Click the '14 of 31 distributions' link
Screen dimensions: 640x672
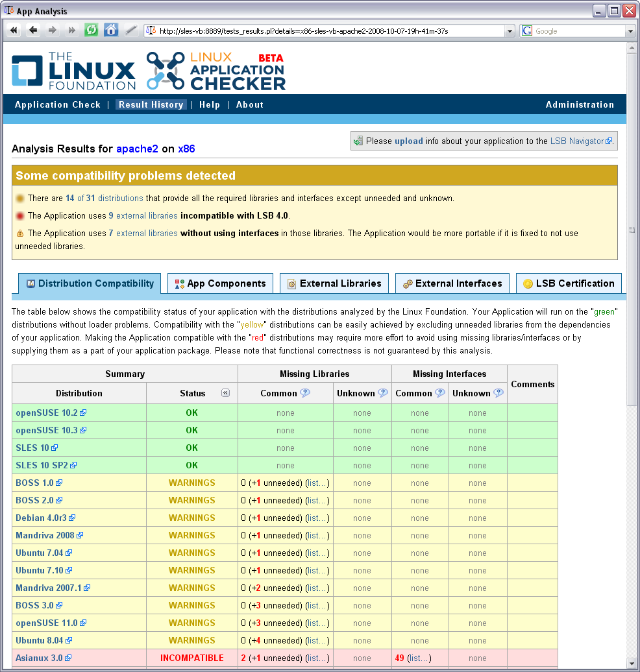105,198
